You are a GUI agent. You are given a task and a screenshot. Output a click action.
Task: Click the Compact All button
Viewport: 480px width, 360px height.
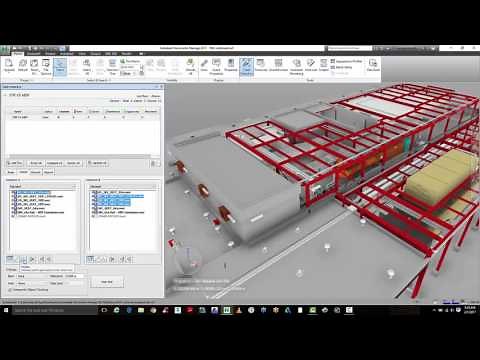click(54, 163)
